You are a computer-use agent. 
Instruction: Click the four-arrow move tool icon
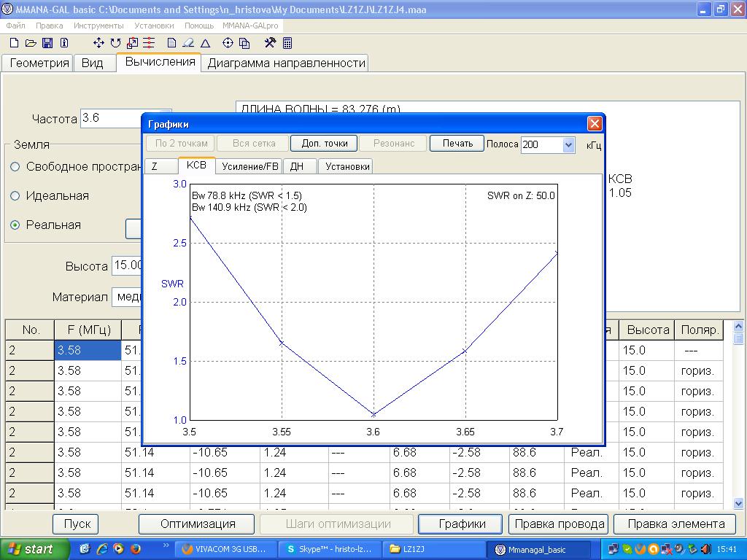point(99,43)
